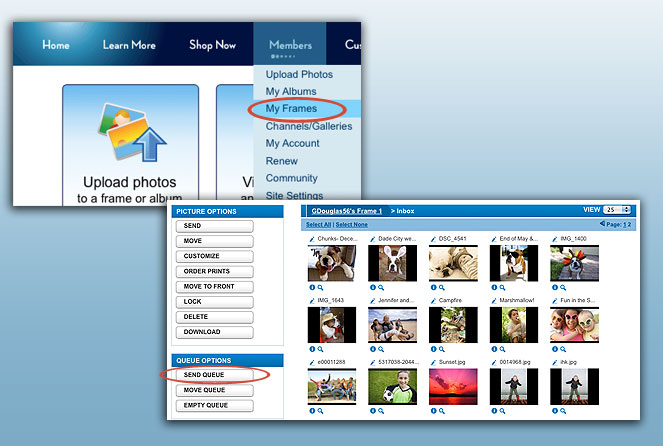Open info icon under ihk.jpg photo
Viewport: 663px width, 446px height.
(555, 411)
